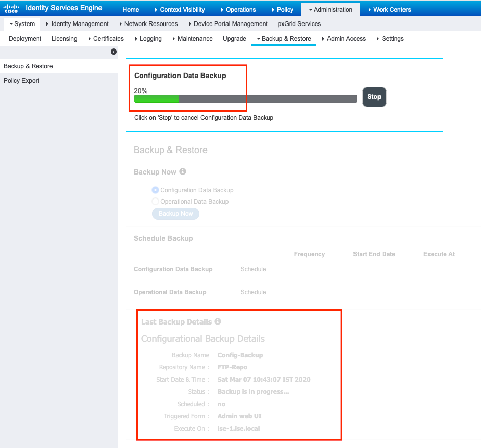Screen dimensions: 481x448
Task: Click the FTP-Repo repository name
Action: pyautogui.click(x=233, y=367)
